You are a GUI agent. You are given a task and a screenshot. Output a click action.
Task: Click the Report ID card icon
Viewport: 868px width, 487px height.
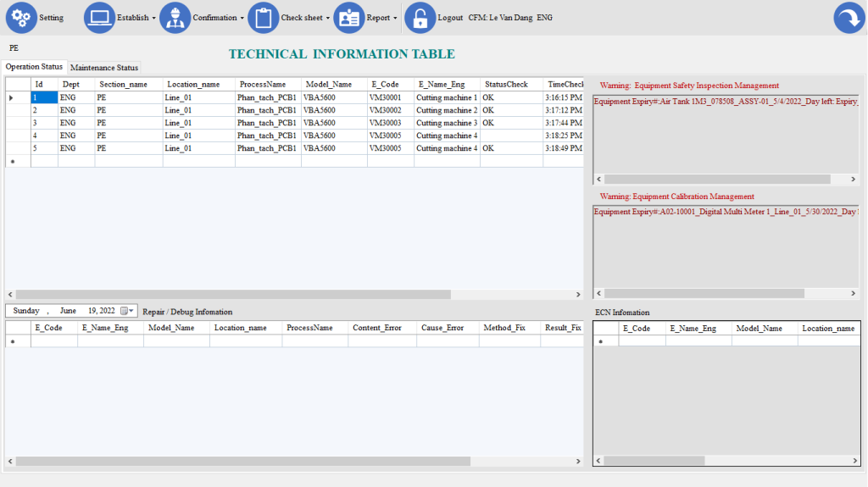[x=349, y=18]
